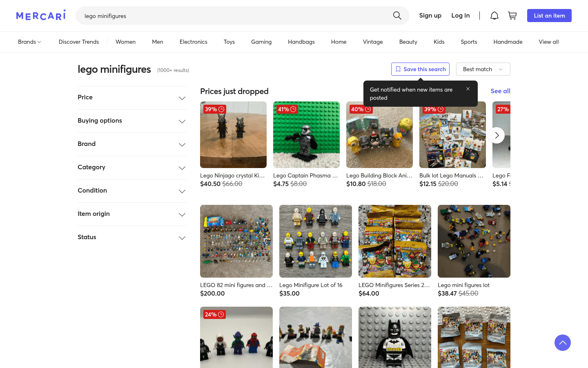Open Lego Building Block Animals listing thumbnail
Viewport: 588px width, 368px height.
(379, 135)
